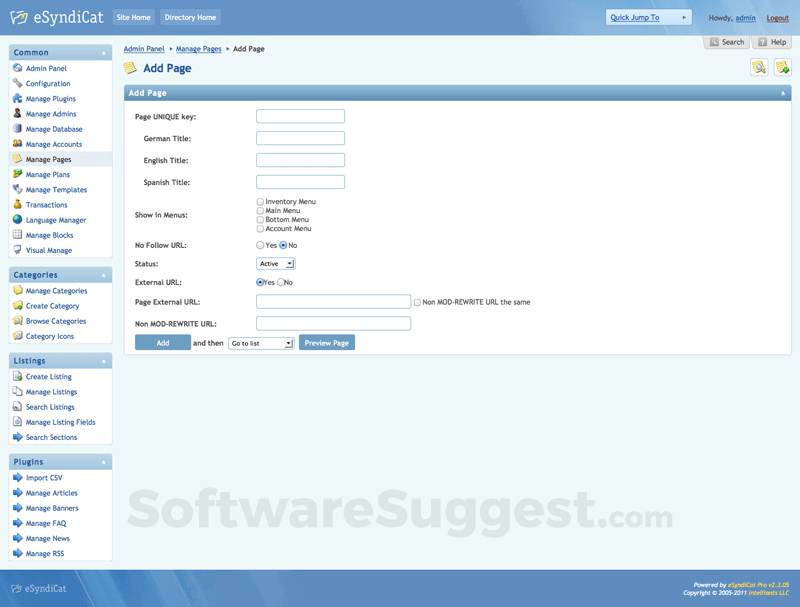Viewport: 800px width, 607px height.
Task: Click the Page External URL field
Action: tap(334, 302)
